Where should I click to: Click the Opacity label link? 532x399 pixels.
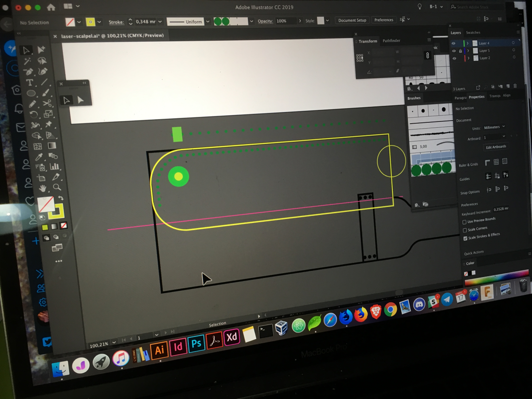265,21
